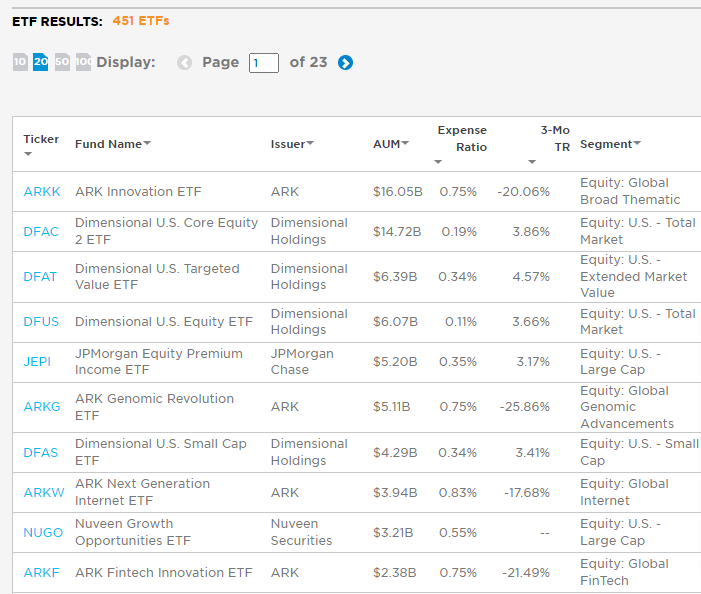Sort by AUM column header
Screen dimensions: 701x594
tap(391, 144)
